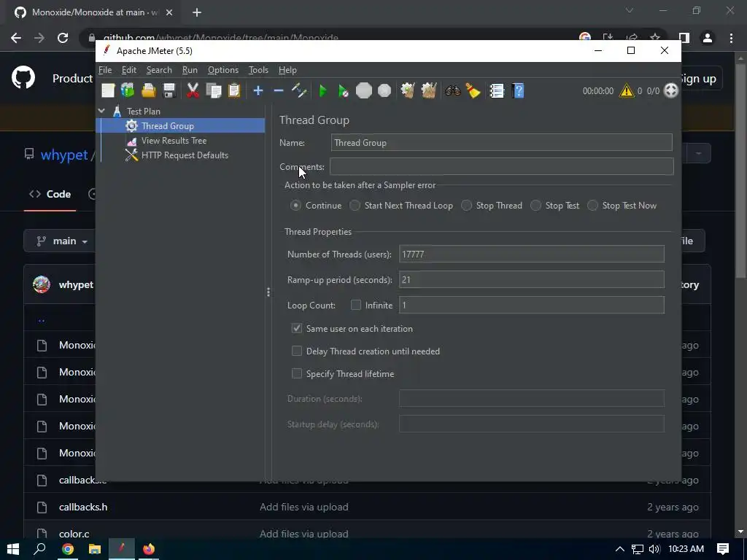
Task: Click the whypet owner link on GitHub
Action: pos(64,155)
